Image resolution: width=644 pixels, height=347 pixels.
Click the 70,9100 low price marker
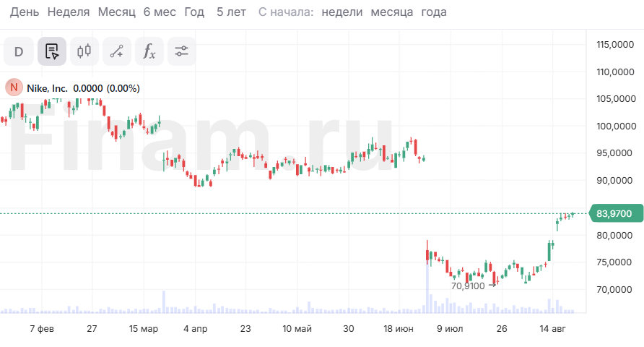[468, 286]
